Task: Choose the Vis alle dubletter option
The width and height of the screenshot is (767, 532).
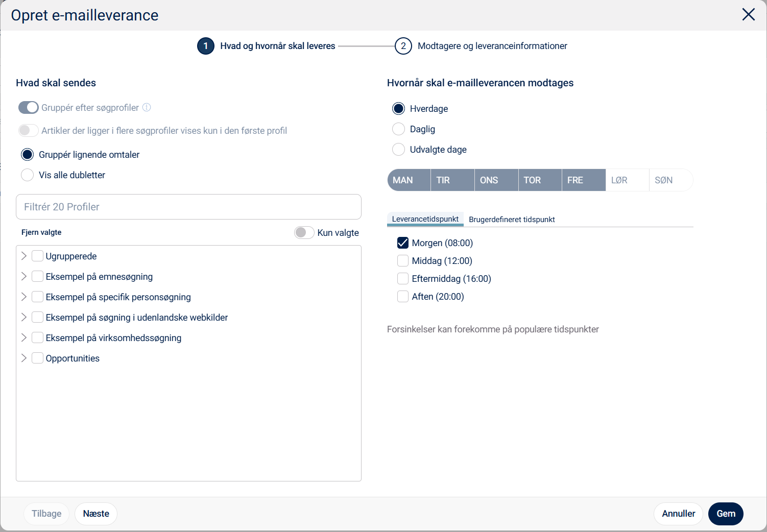Action: [28, 175]
